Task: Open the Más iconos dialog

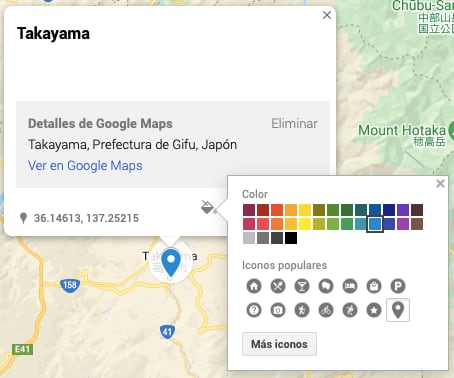Action: point(279,344)
